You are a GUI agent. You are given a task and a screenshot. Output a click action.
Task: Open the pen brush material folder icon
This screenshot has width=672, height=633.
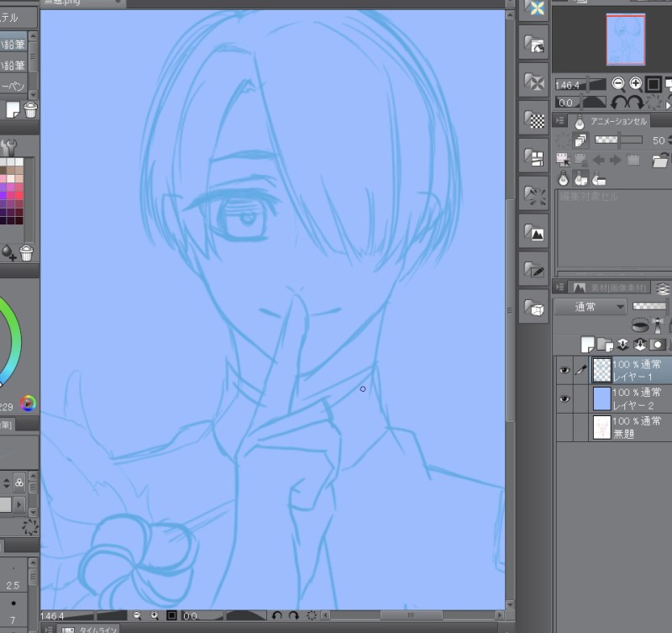coord(533,269)
